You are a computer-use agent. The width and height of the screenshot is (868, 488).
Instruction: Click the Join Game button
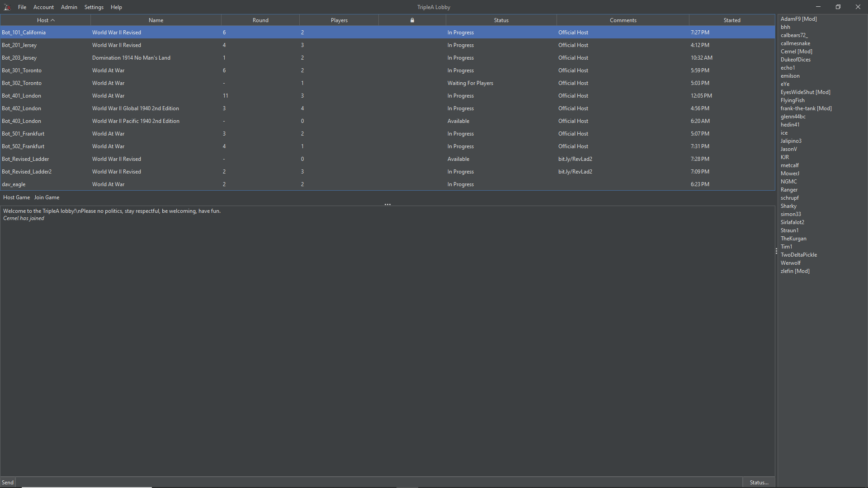pyautogui.click(x=47, y=197)
